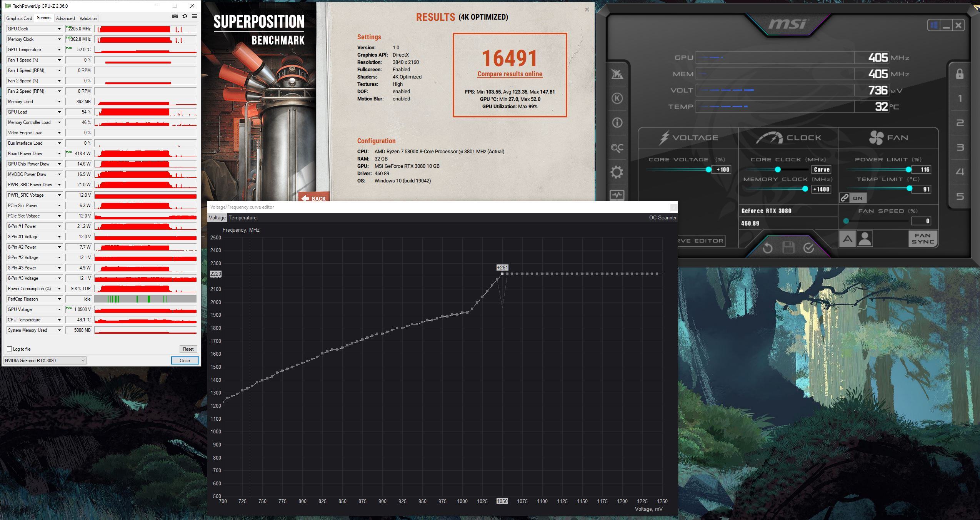This screenshot has width=980, height=520.
Task: Open Afterburner information icon
Action: point(617,123)
